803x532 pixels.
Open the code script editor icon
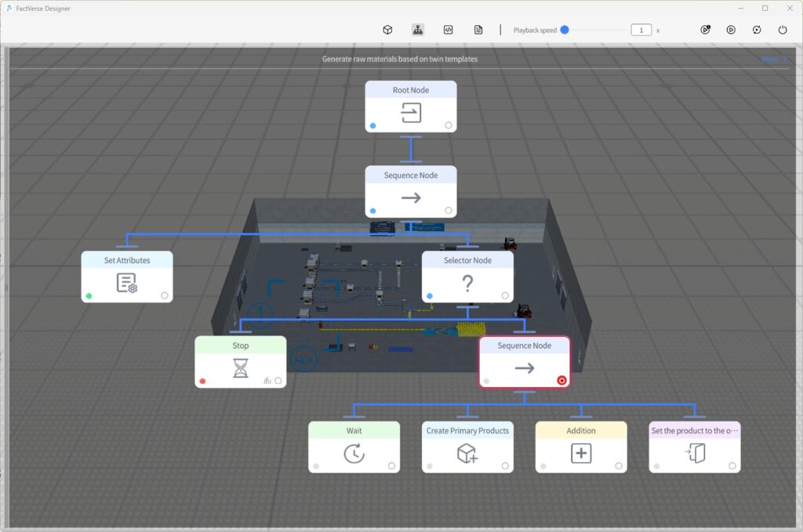click(448, 30)
